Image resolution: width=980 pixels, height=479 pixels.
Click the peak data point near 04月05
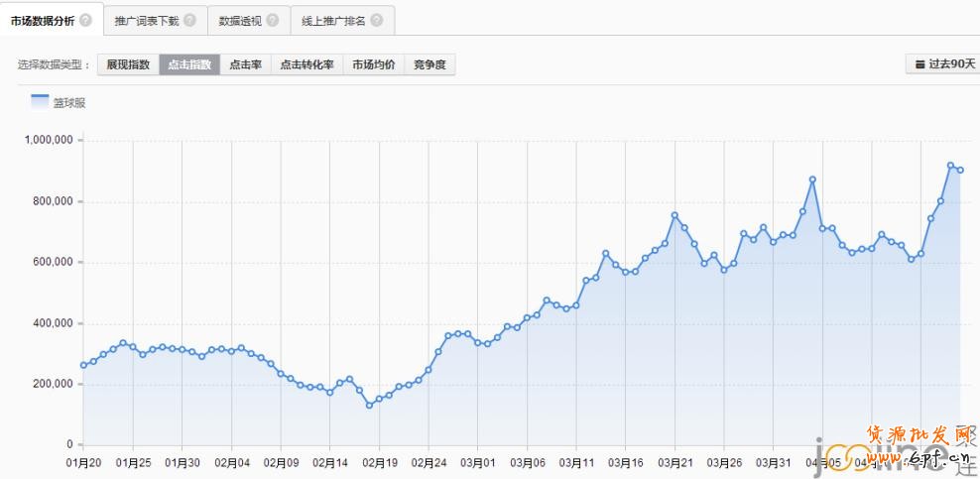812,180
